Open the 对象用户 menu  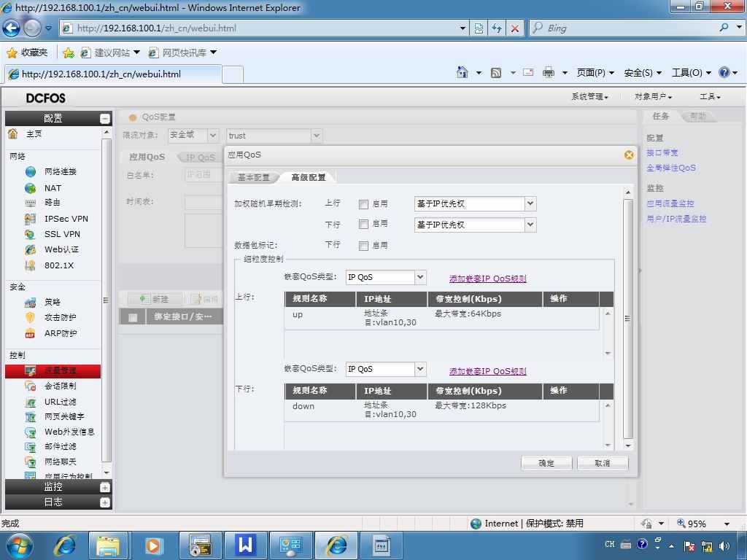653,97
